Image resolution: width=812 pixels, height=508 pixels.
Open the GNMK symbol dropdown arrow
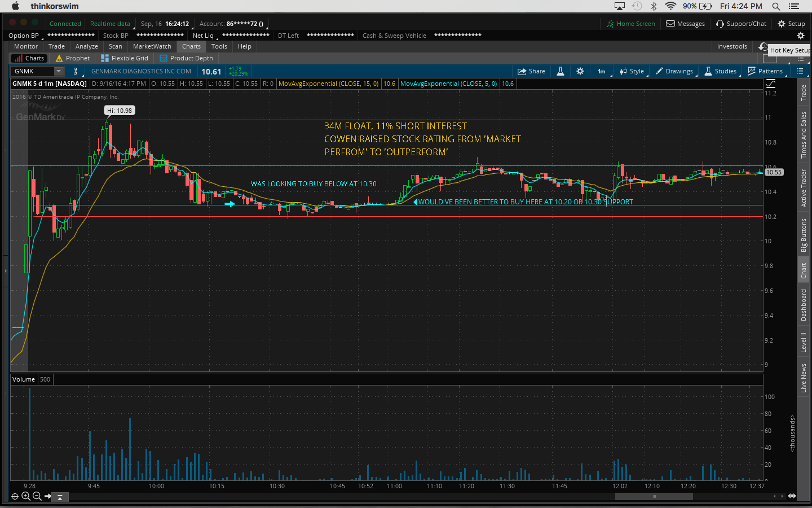coord(59,71)
